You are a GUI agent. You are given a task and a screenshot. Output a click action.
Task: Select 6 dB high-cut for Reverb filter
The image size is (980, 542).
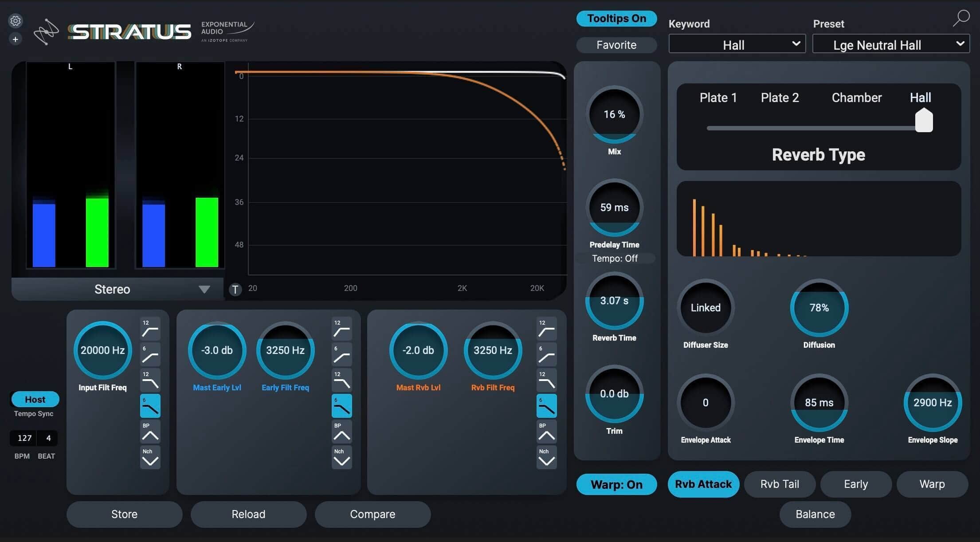(547, 405)
